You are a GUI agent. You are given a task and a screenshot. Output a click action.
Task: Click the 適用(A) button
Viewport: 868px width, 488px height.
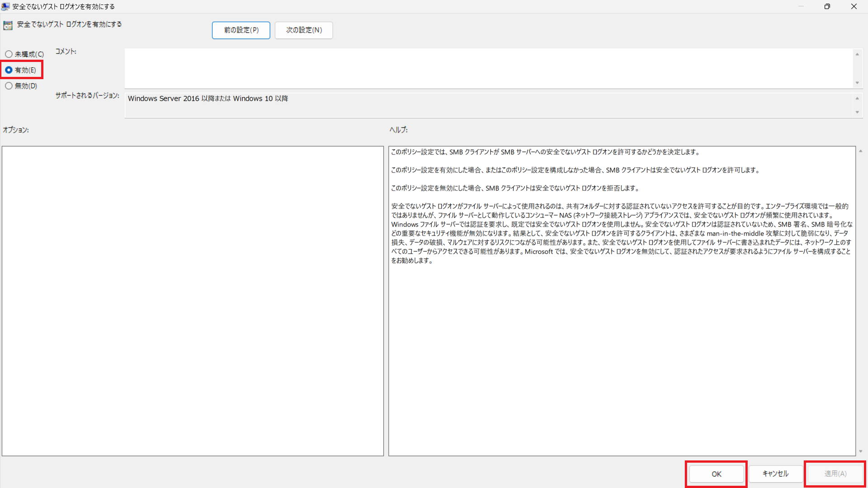click(x=835, y=474)
